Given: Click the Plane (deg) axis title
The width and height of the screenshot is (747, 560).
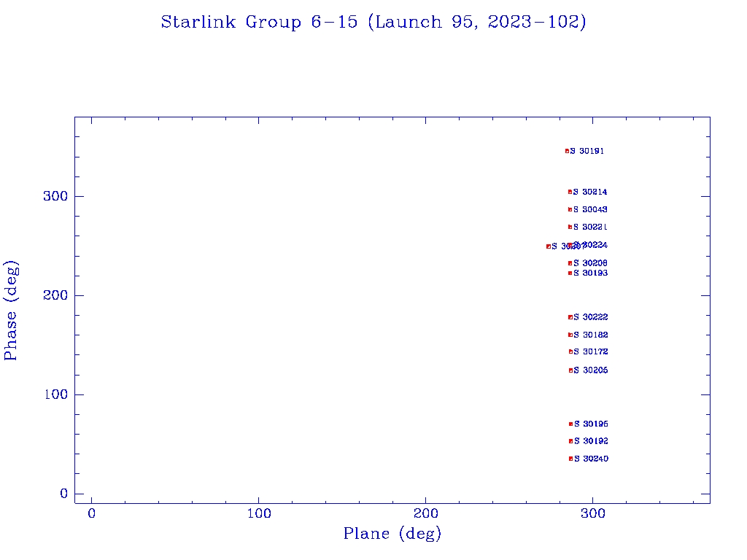Looking at the screenshot, I should 392,534.
